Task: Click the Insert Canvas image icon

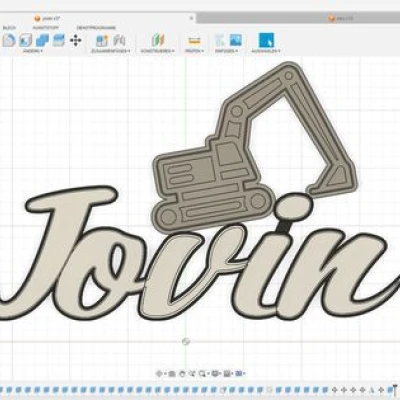Action: click(x=236, y=40)
